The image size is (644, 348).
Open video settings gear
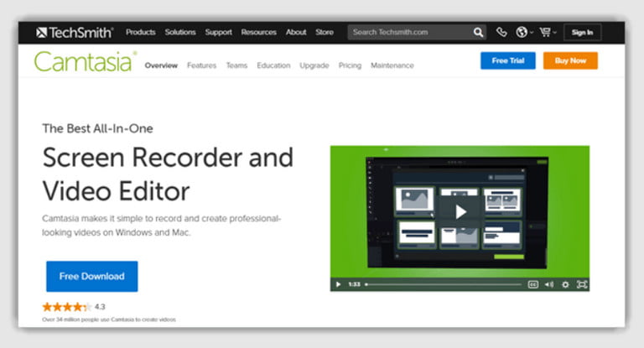(x=565, y=284)
